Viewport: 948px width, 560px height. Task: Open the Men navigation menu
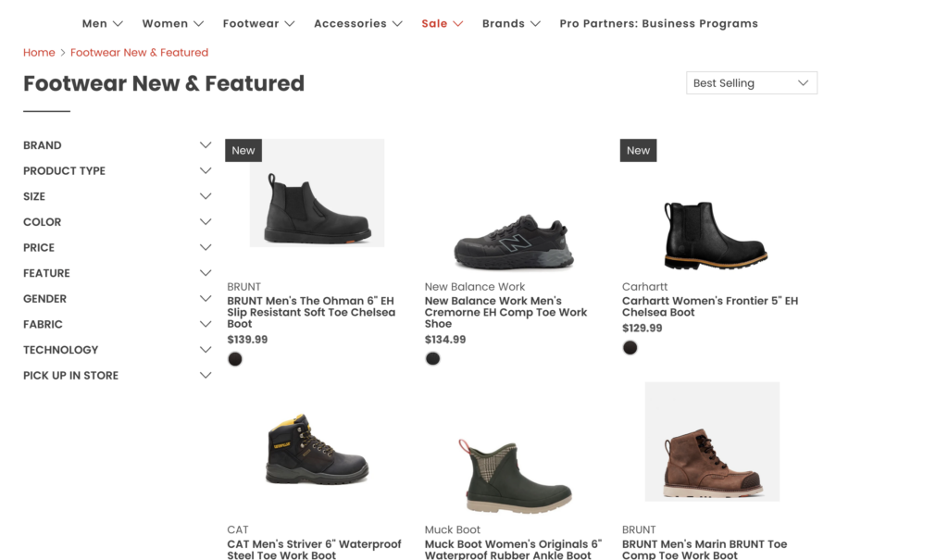[102, 24]
